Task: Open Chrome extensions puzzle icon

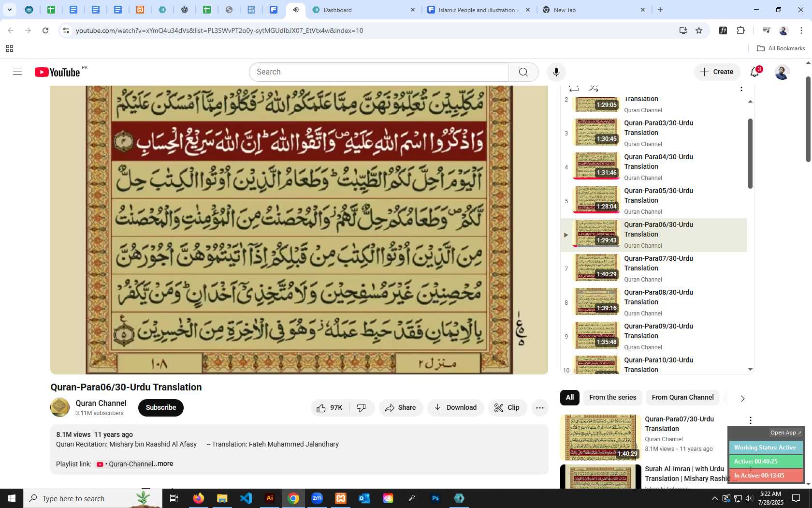Action: (740, 30)
